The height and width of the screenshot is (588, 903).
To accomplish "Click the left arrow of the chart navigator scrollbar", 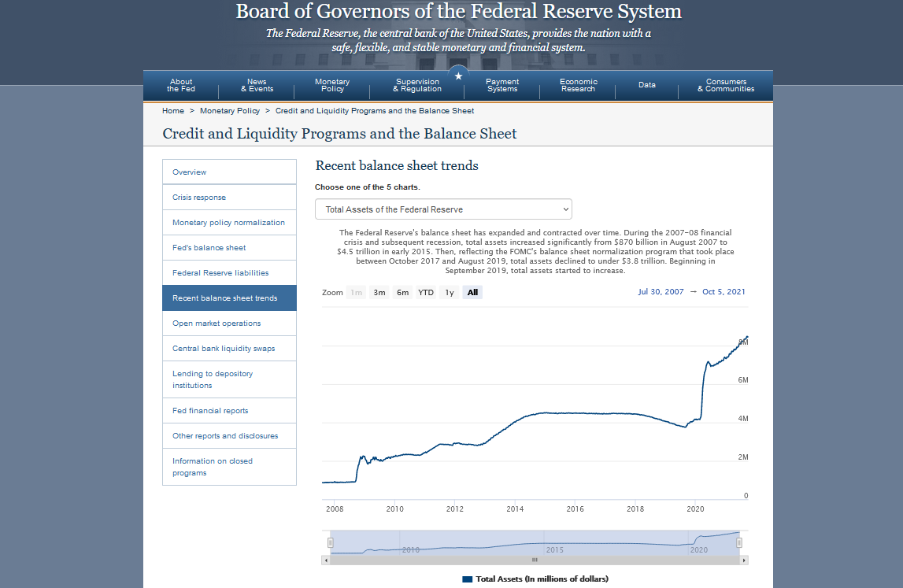I will pyautogui.click(x=326, y=560).
